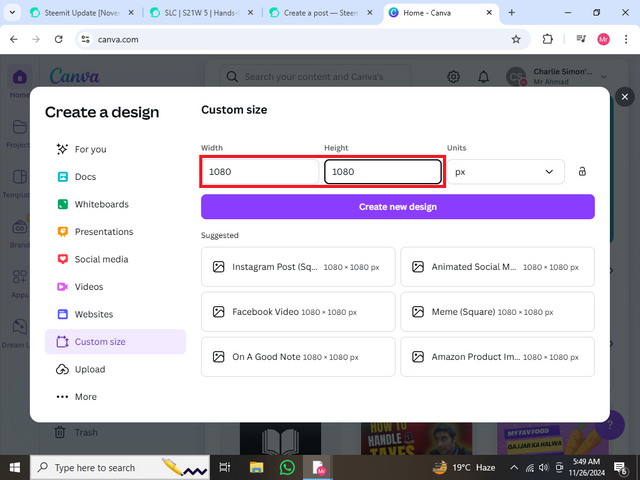Choose On A Good Note suggestion
The width and height of the screenshot is (640, 480).
[298, 357]
